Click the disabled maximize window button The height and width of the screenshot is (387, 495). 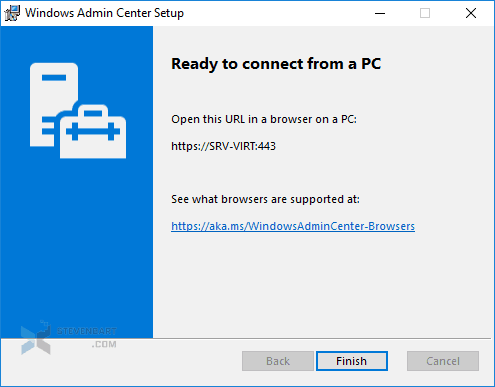click(425, 13)
